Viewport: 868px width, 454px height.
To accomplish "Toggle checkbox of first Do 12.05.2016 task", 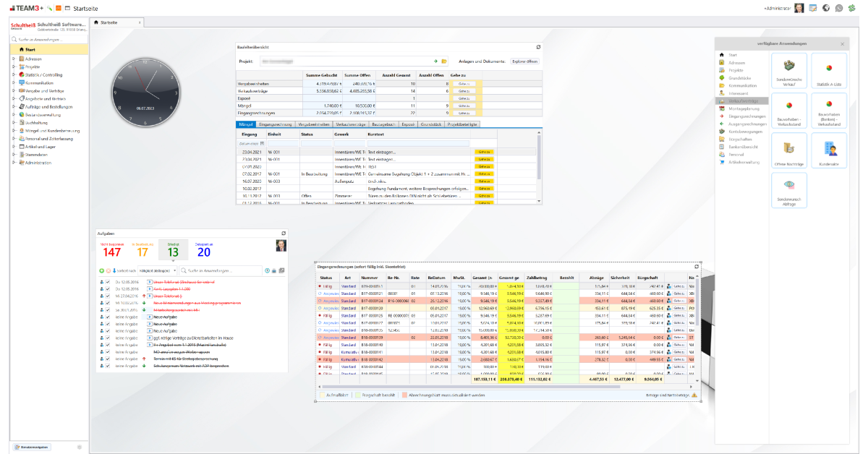I will (109, 281).
